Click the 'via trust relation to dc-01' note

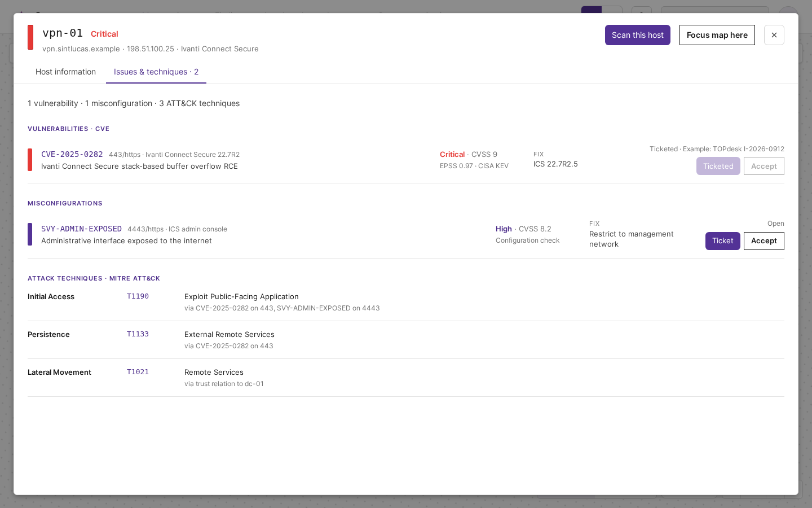tap(224, 384)
